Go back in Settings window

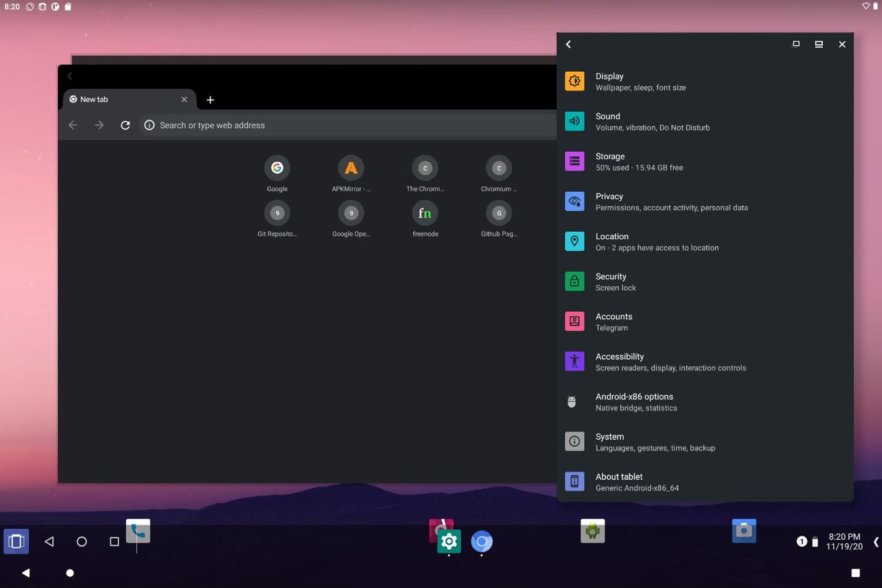point(568,45)
